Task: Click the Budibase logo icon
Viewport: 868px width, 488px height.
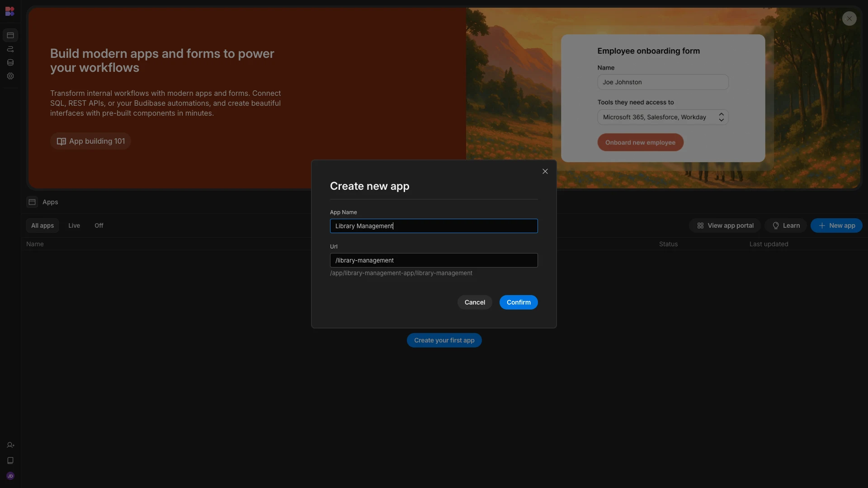Action: click(10, 11)
